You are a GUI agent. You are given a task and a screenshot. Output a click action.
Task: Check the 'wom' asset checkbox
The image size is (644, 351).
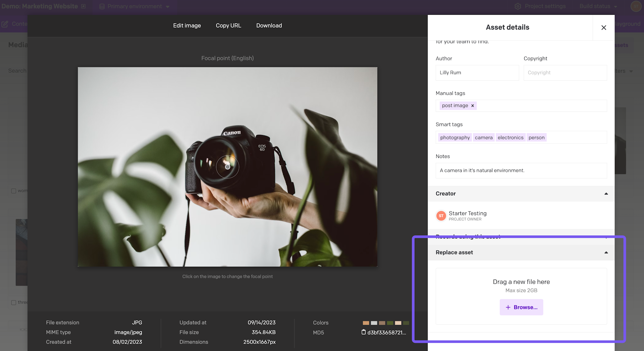(x=14, y=191)
